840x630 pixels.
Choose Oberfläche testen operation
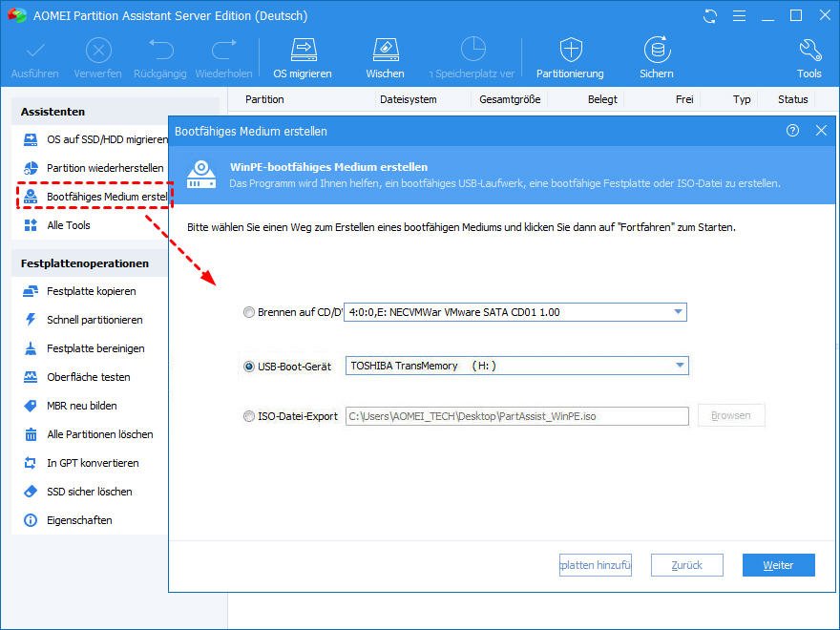76,377
